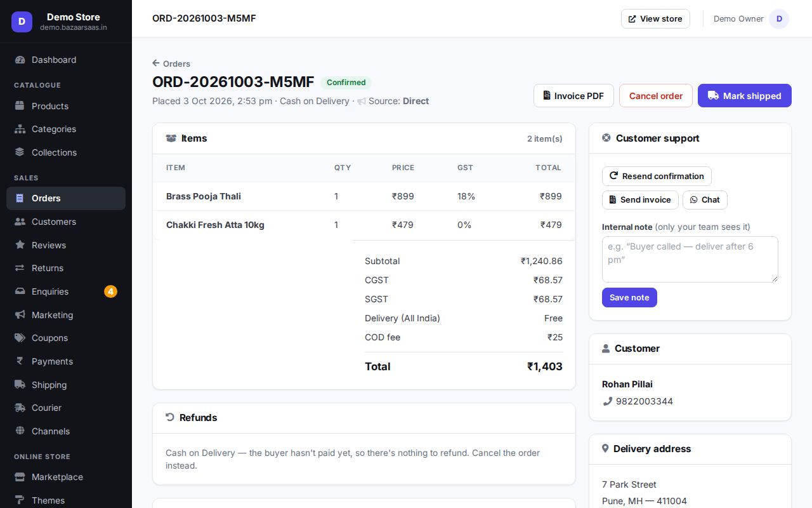Click the Enquiries inbox icon
Viewport: 812px width, 508px height.
pos(20,291)
